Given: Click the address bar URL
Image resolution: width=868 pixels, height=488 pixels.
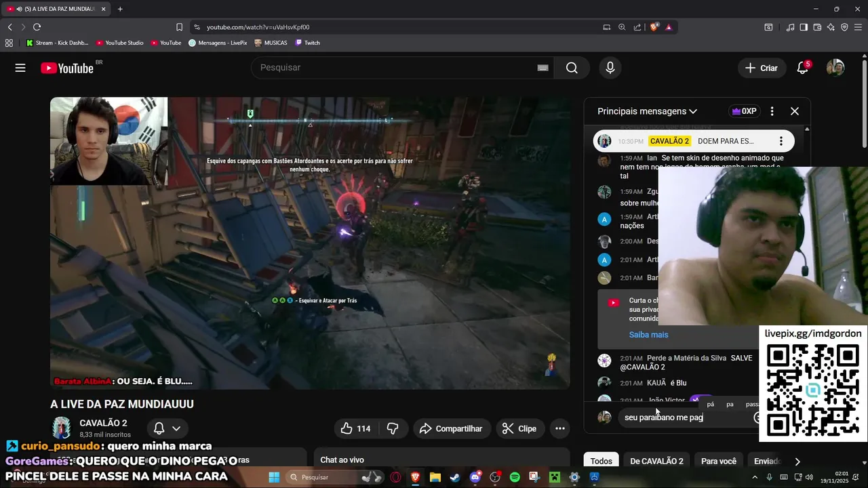Looking at the screenshot, I should (258, 27).
